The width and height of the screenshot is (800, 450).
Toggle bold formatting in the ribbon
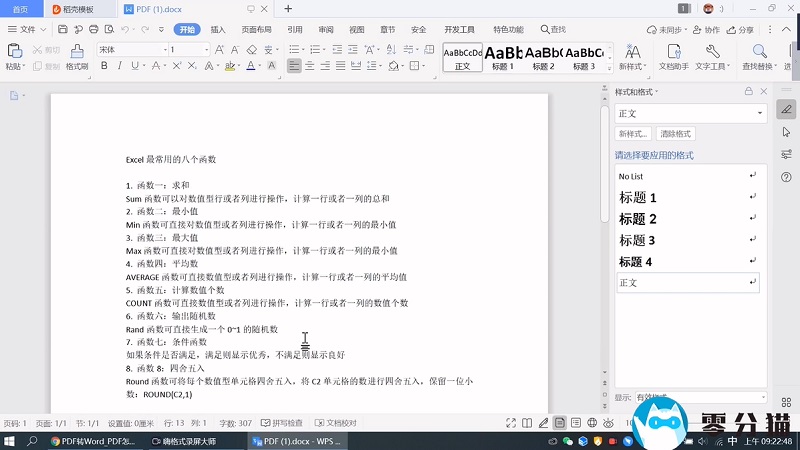104,66
